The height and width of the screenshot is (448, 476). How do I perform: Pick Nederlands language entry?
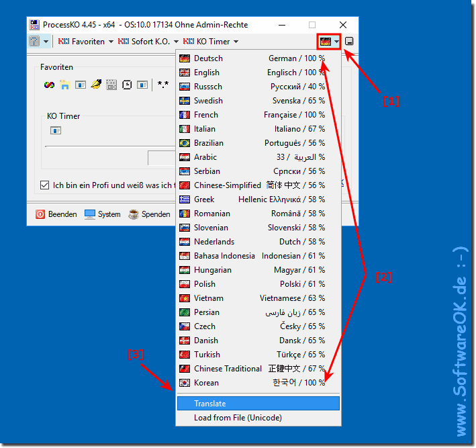(258, 242)
